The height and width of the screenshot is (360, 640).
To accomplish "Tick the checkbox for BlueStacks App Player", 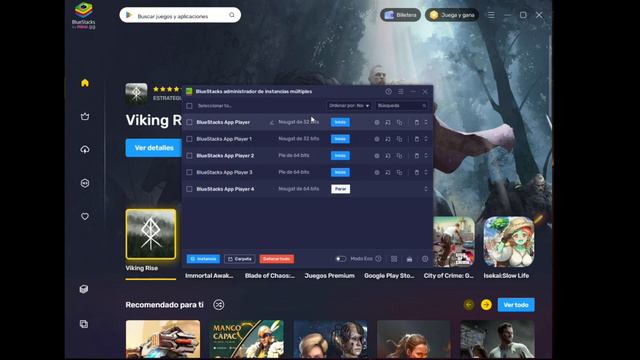I will pos(189,122).
